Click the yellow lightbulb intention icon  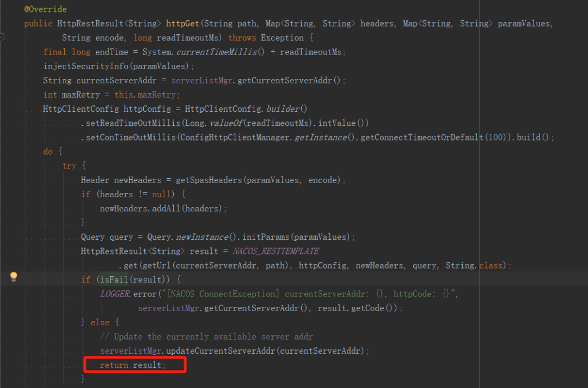[14, 276]
